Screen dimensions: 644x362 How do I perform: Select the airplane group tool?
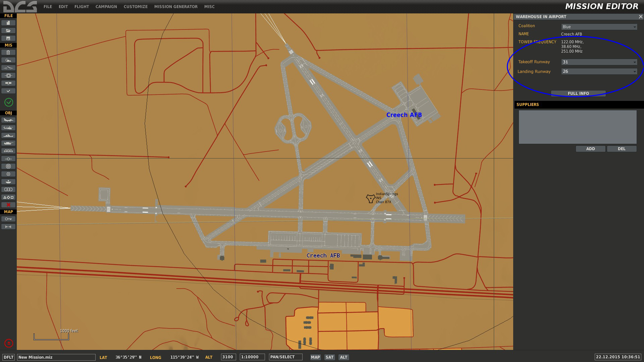click(x=8, y=120)
